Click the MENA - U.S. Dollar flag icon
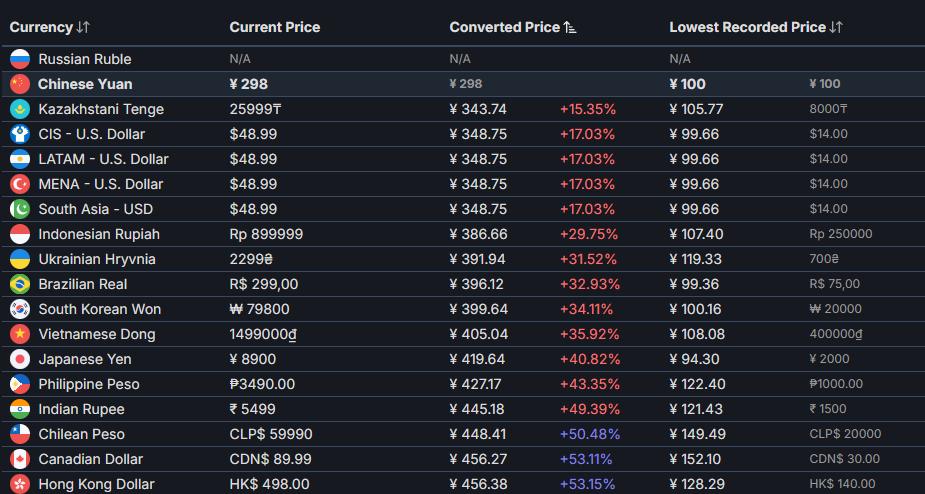Image resolution: width=925 pixels, height=494 pixels. 20,184
